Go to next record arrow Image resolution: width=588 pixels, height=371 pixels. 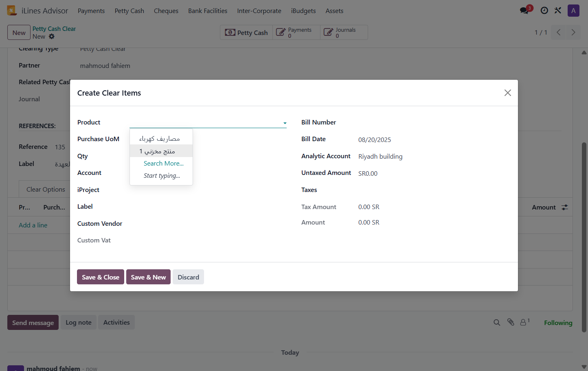coord(573,32)
